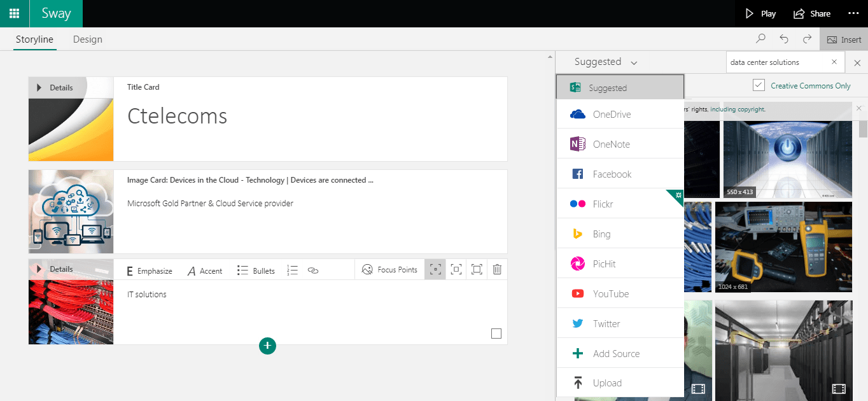Insert a link with the link icon

(312, 271)
